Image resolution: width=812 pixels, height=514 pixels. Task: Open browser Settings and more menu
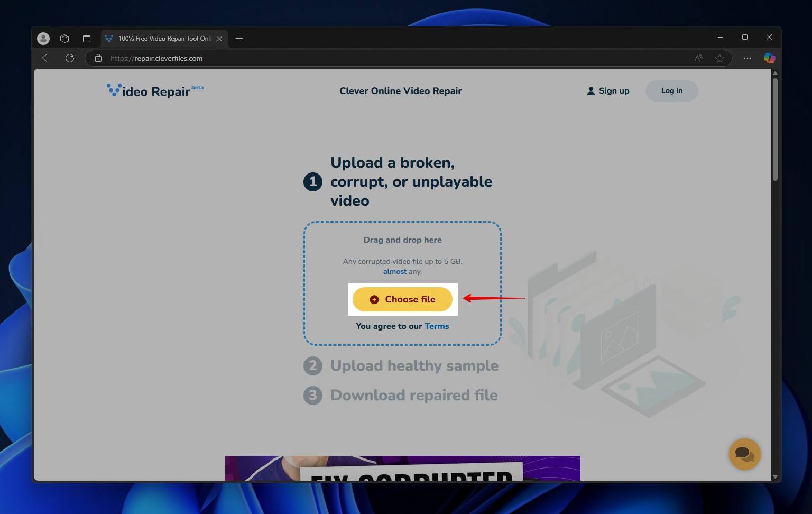(x=747, y=58)
